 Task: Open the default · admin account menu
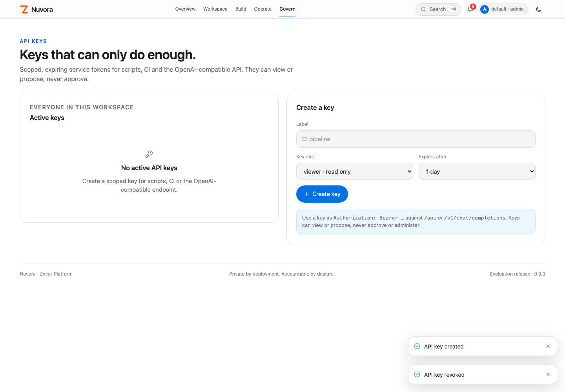tap(503, 9)
